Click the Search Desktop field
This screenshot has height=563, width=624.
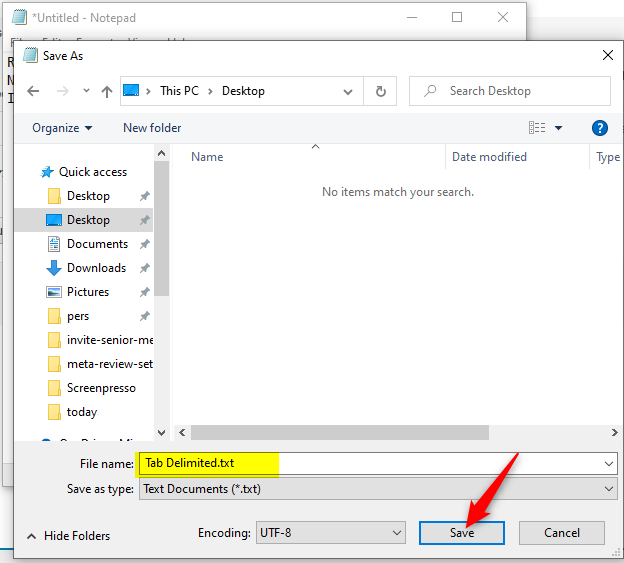509,91
